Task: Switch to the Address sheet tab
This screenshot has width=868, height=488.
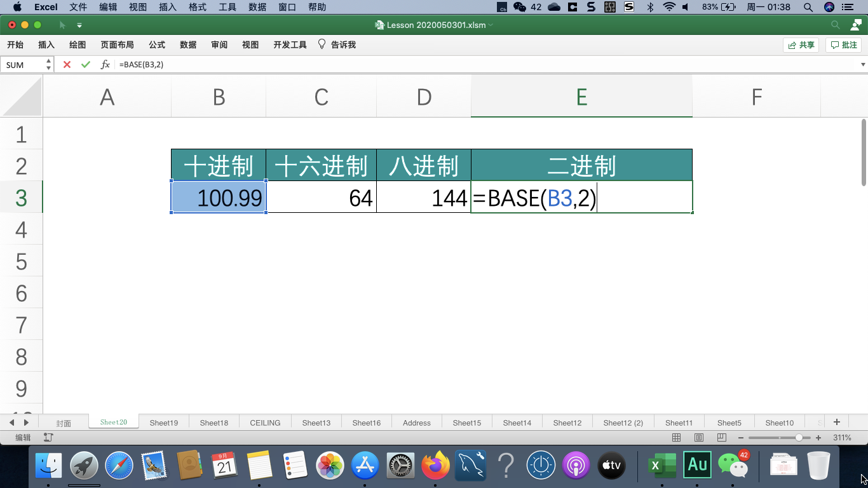Action: point(417,423)
